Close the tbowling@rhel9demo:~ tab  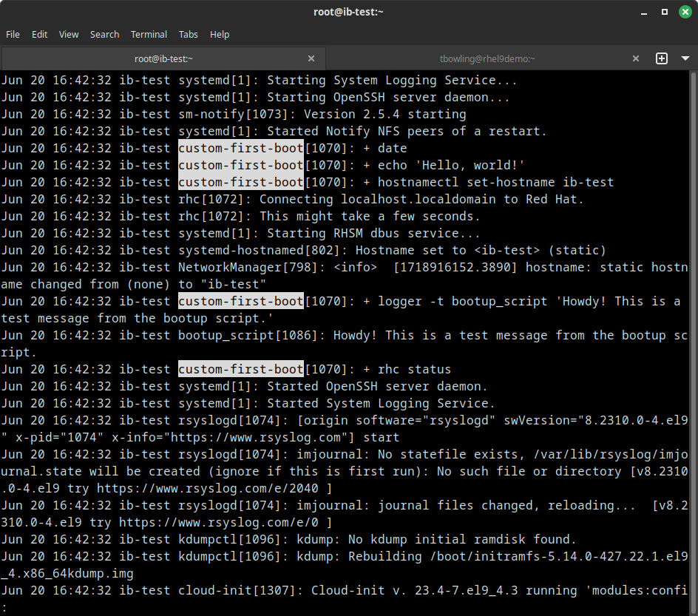635,58
